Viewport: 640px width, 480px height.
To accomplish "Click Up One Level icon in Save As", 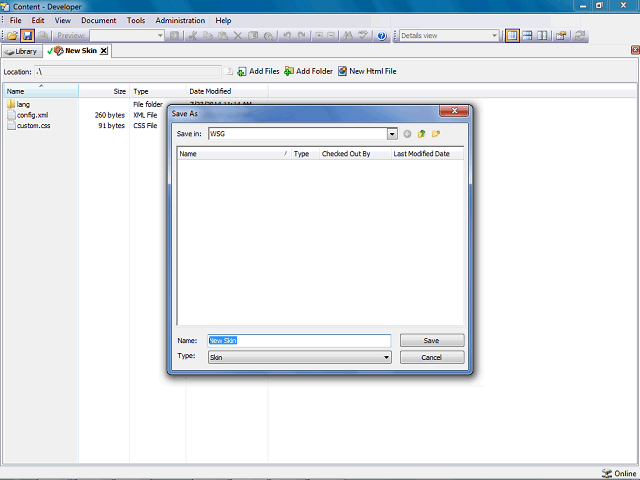I will (422, 134).
